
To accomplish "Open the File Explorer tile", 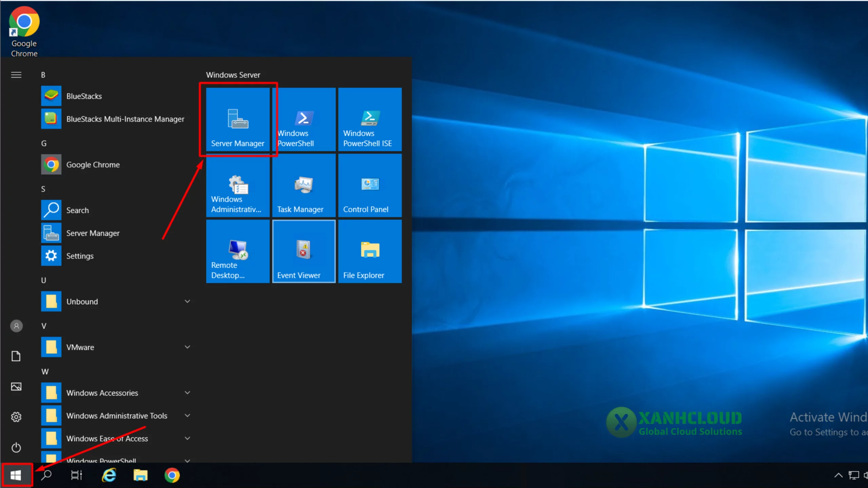I will (x=370, y=251).
